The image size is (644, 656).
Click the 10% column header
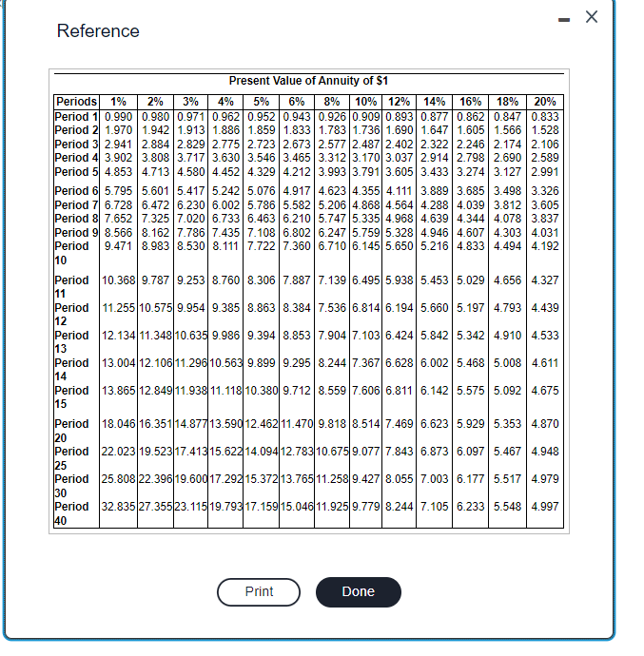365,102
